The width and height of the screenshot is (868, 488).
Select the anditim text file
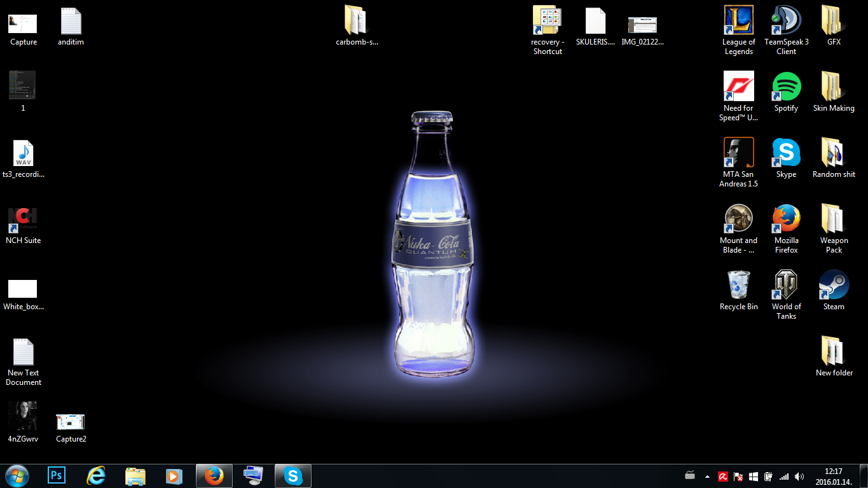coord(71,26)
